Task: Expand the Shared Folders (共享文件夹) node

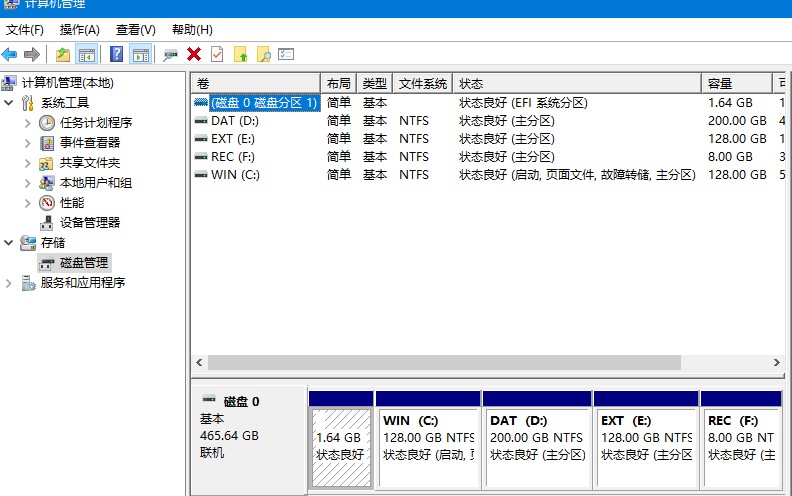Action: pyautogui.click(x=28, y=163)
